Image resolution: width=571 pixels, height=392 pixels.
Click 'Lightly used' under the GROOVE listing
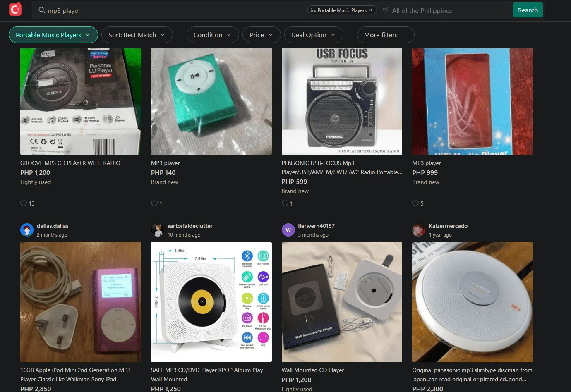[36, 182]
